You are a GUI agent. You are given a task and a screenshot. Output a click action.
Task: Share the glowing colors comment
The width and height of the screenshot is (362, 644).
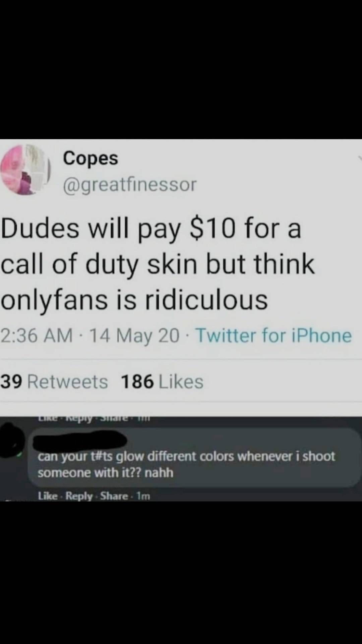point(114,496)
